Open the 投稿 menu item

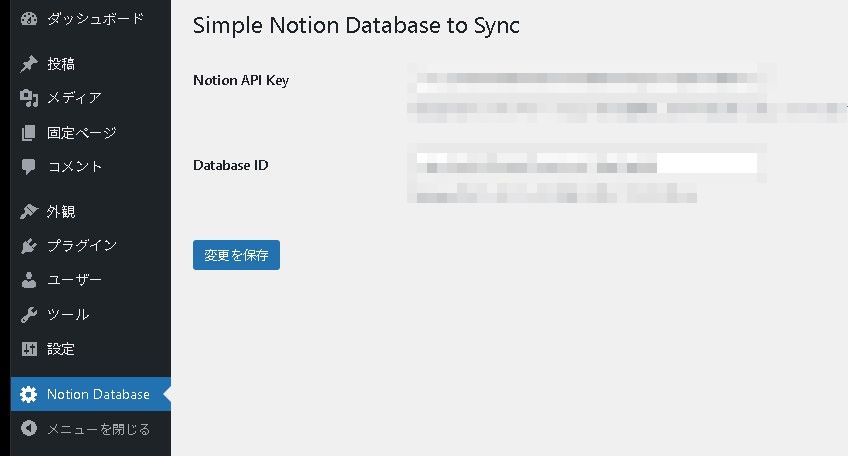(61, 64)
